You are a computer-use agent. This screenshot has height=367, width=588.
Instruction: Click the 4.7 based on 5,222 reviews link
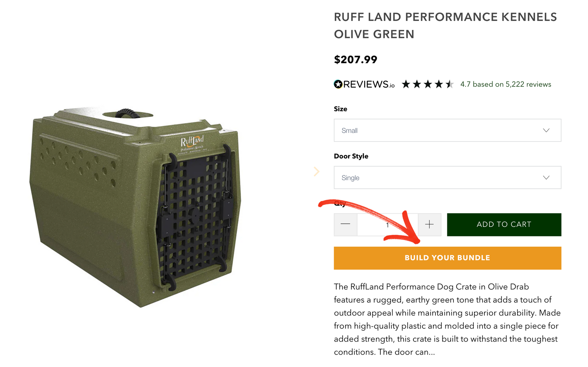coord(505,84)
